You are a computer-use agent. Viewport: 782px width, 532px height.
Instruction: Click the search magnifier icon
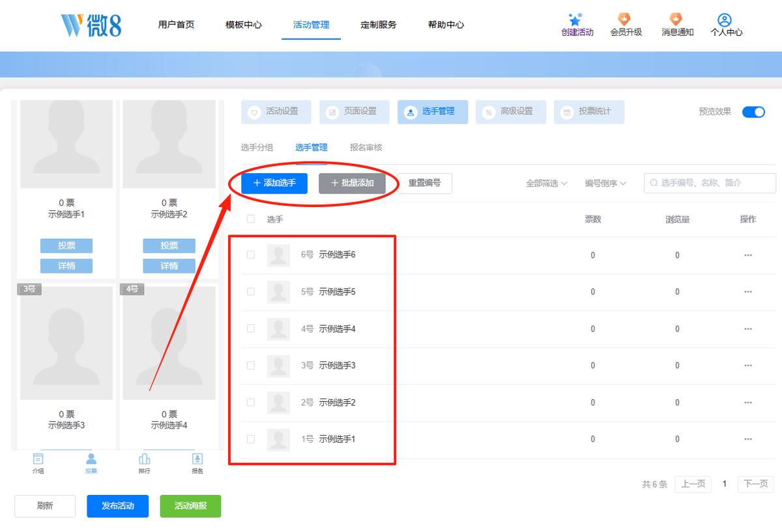point(654,183)
